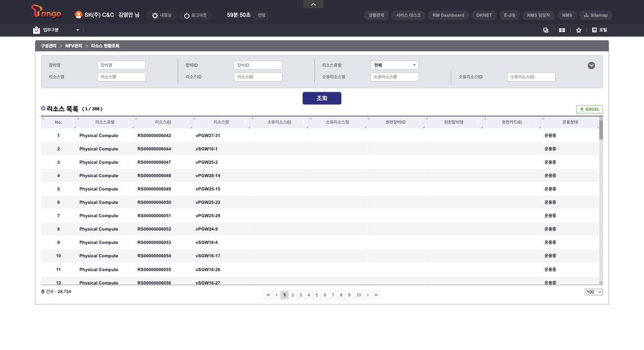Open RM Dashboard menu
Screen dimensions: 644x350
(448, 15)
